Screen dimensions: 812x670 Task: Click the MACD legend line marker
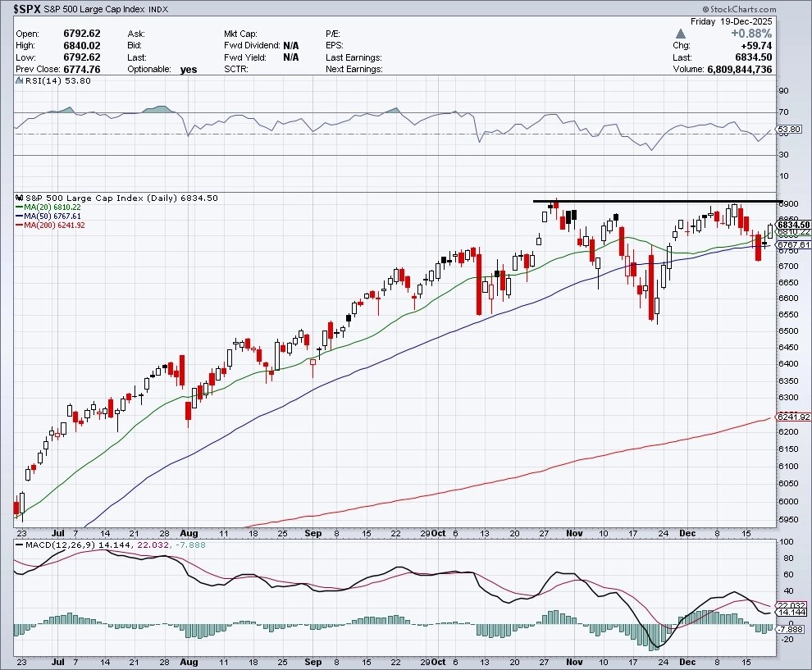point(19,545)
